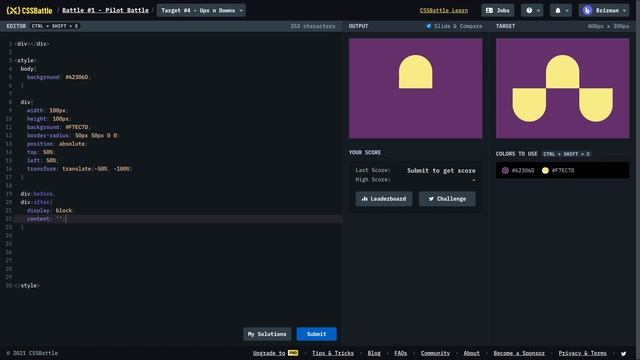This screenshot has width=640, height=360.
Task: Click the Jobs card icon
Action: tap(489, 10)
